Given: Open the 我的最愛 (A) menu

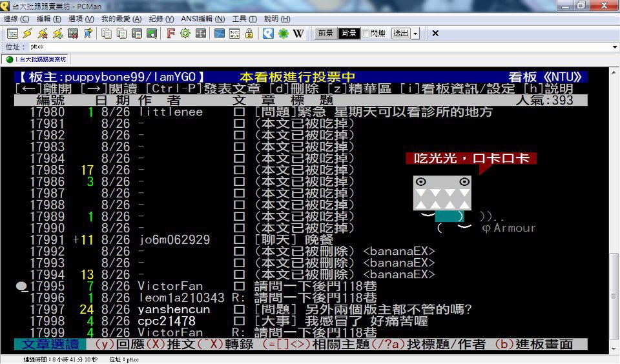Looking at the screenshot, I should [x=121, y=19].
